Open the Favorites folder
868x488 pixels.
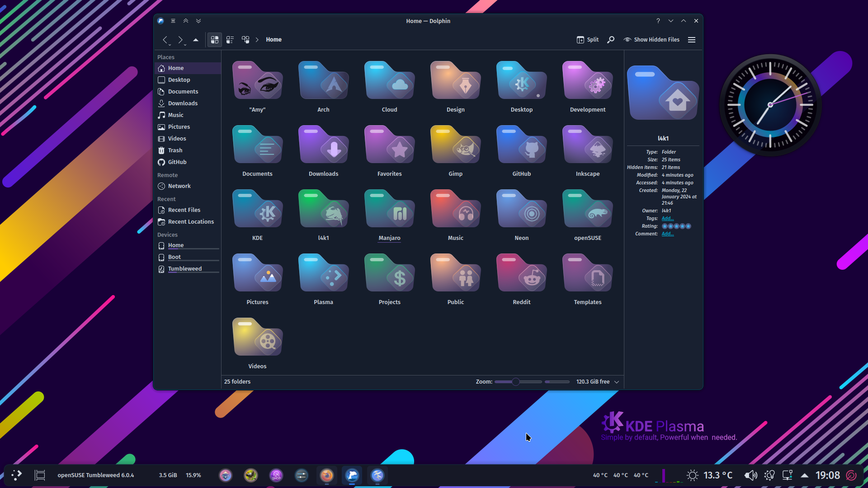tap(389, 145)
